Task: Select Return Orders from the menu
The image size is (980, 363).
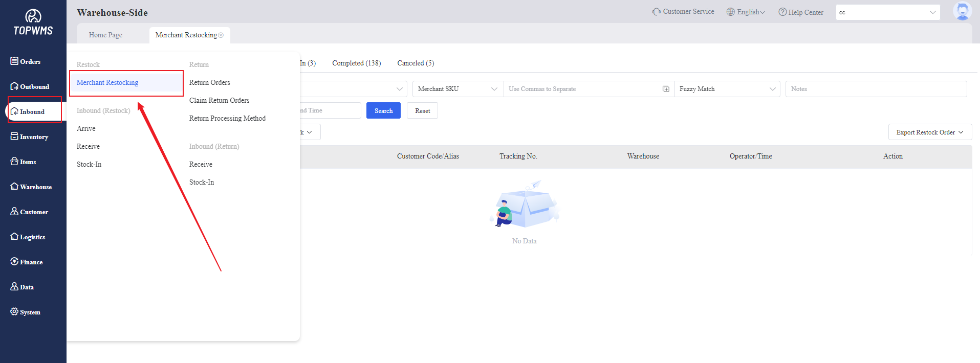Action: [209, 82]
